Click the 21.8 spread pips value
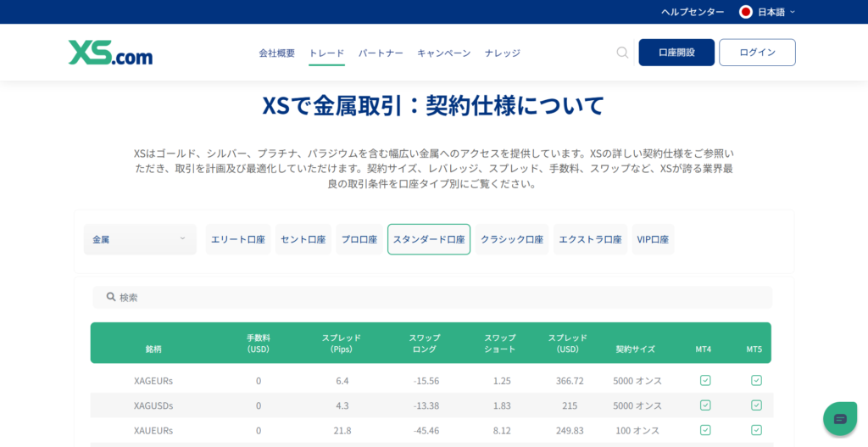 tap(342, 430)
